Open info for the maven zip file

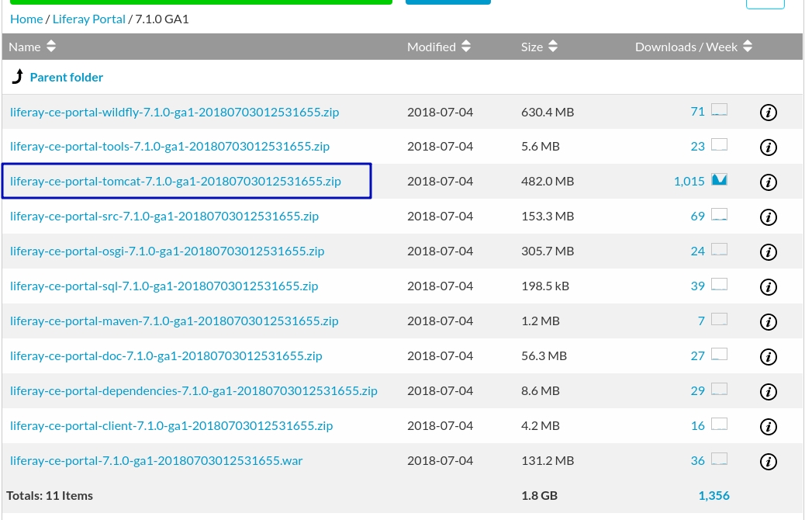(x=768, y=321)
